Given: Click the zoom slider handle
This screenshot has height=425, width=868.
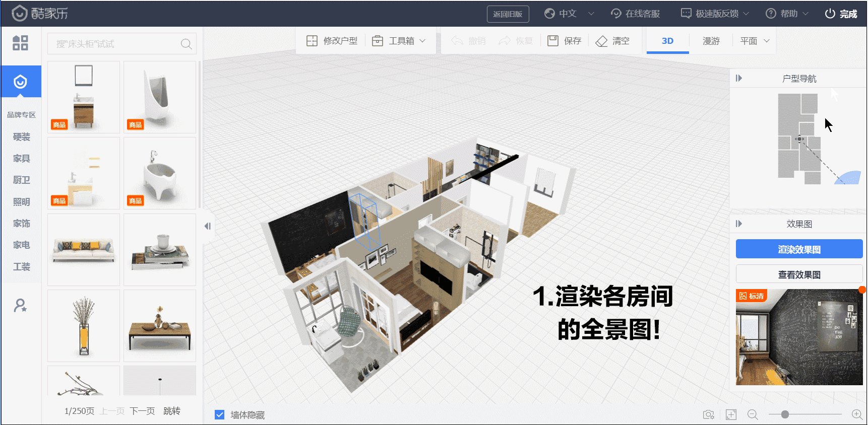Looking at the screenshot, I should [785, 414].
